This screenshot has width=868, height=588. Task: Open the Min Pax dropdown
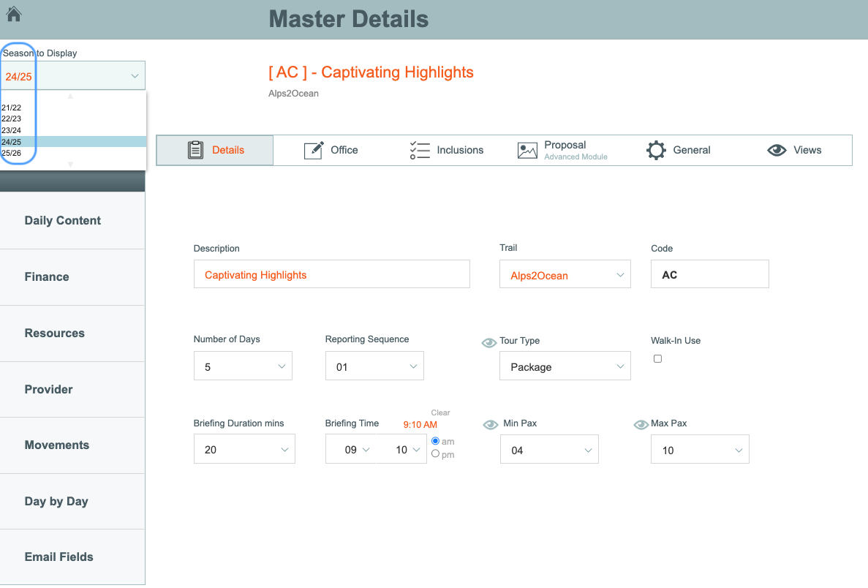coord(549,449)
